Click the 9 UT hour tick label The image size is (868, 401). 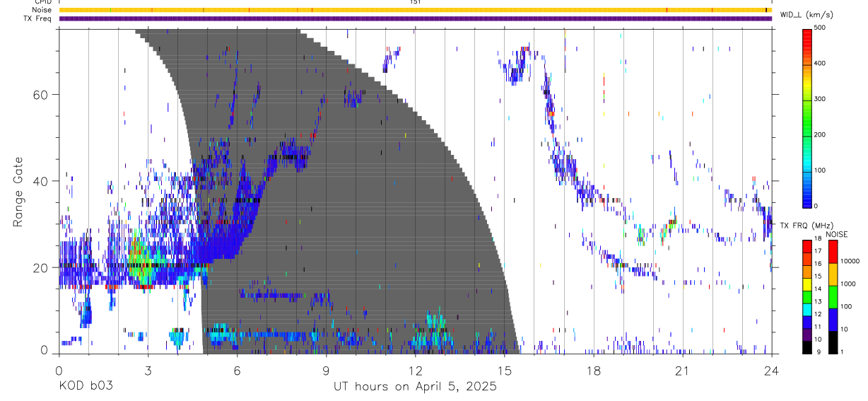click(326, 370)
